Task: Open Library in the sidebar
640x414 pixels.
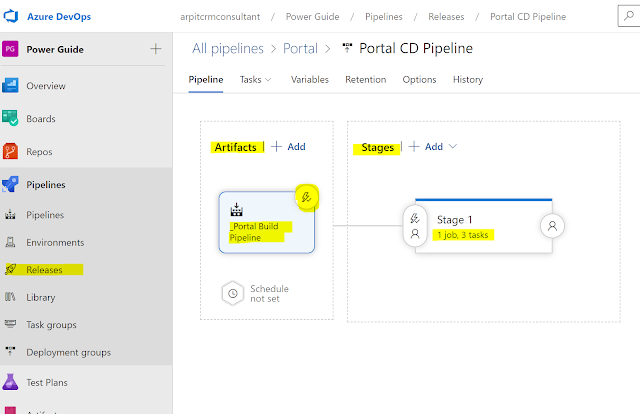Action: pos(41,297)
